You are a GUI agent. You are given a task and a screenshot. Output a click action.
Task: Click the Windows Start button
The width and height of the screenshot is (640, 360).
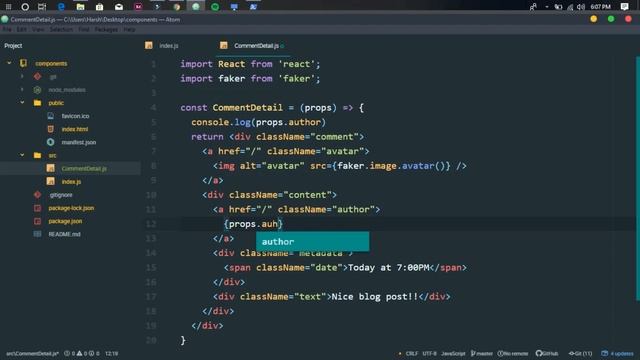point(8,7)
